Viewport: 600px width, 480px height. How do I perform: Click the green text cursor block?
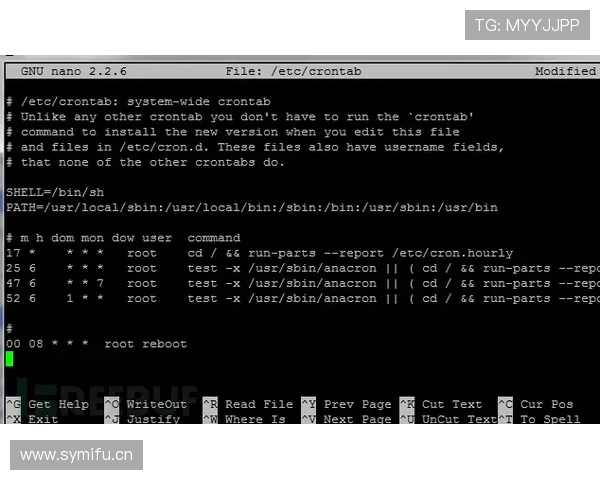coord(10,359)
